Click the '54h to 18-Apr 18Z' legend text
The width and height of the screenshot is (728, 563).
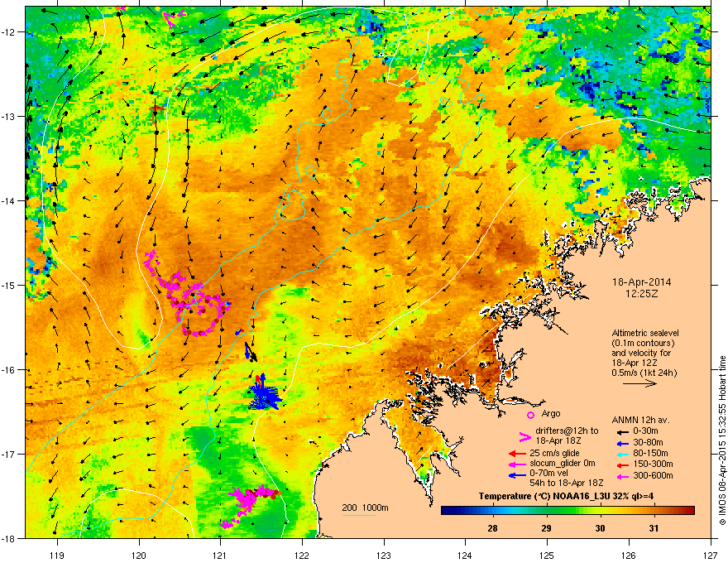[567, 483]
